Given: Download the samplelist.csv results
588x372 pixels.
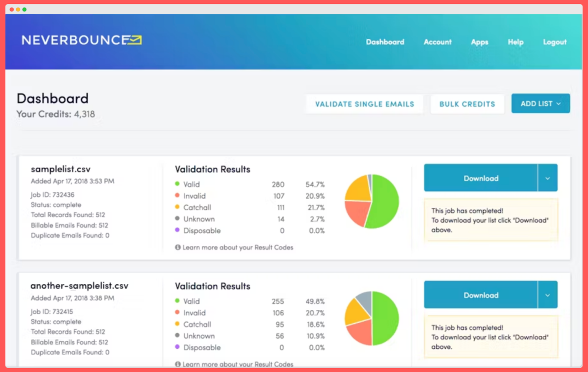Looking at the screenshot, I should pos(481,178).
